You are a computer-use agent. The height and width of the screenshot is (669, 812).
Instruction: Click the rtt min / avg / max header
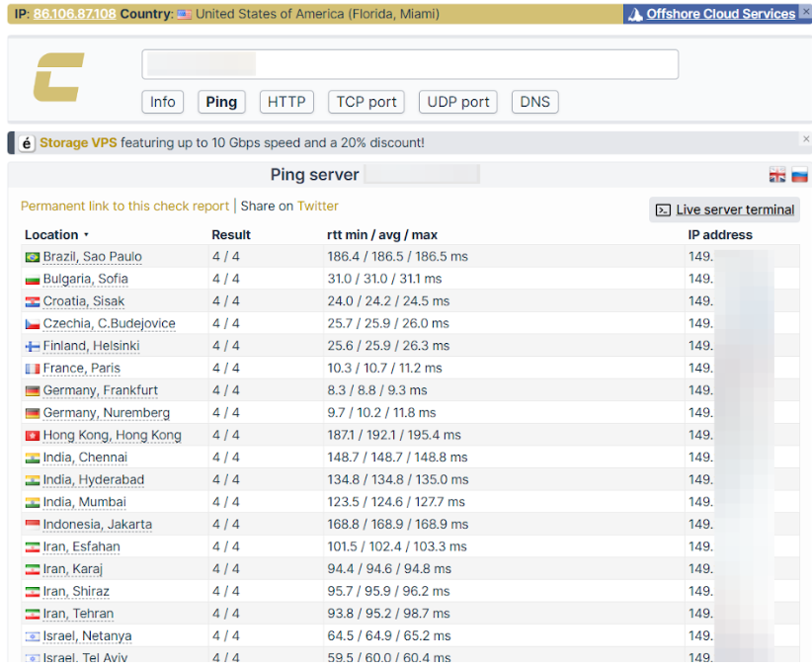click(x=382, y=235)
